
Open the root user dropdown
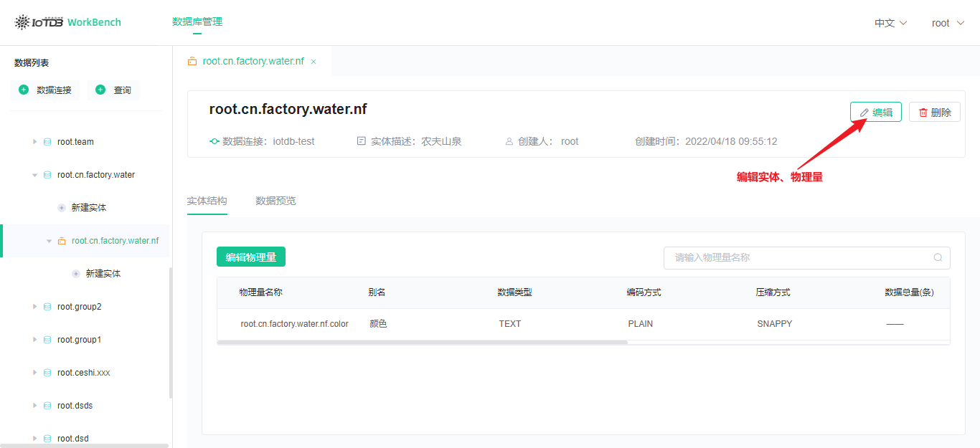[x=946, y=22]
